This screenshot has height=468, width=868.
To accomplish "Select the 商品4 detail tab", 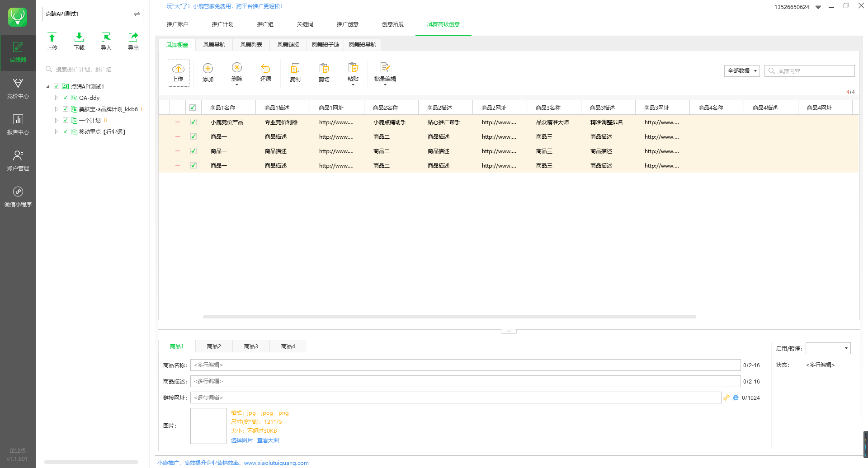I will [x=288, y=346].
